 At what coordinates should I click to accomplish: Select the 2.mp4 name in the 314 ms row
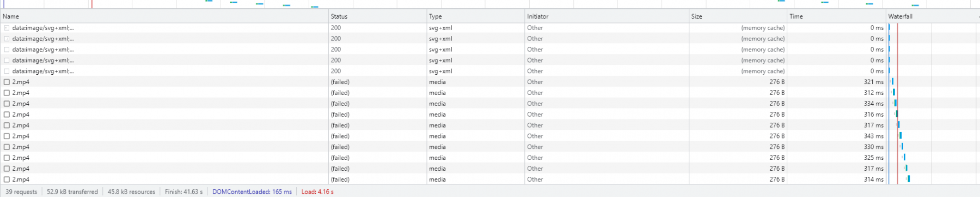pos(21,180)
